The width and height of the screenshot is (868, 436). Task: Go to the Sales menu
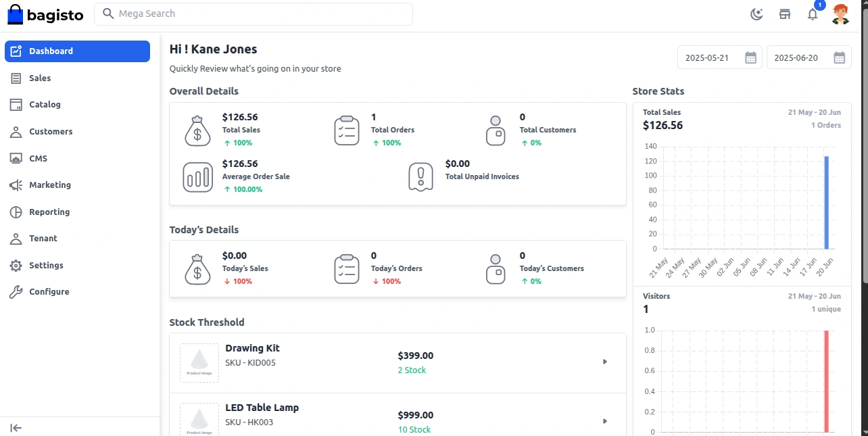40,78
